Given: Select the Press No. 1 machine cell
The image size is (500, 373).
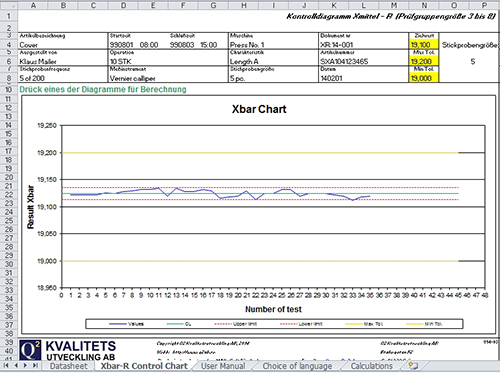Looking at the screenshot, I should tap(273, 44).
